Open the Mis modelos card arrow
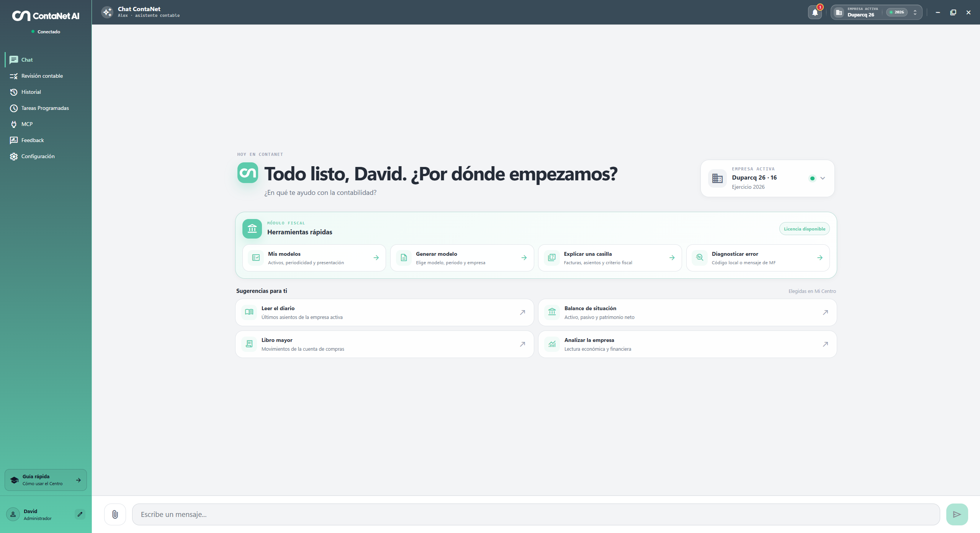980x533 pixels. click(376, 258)
